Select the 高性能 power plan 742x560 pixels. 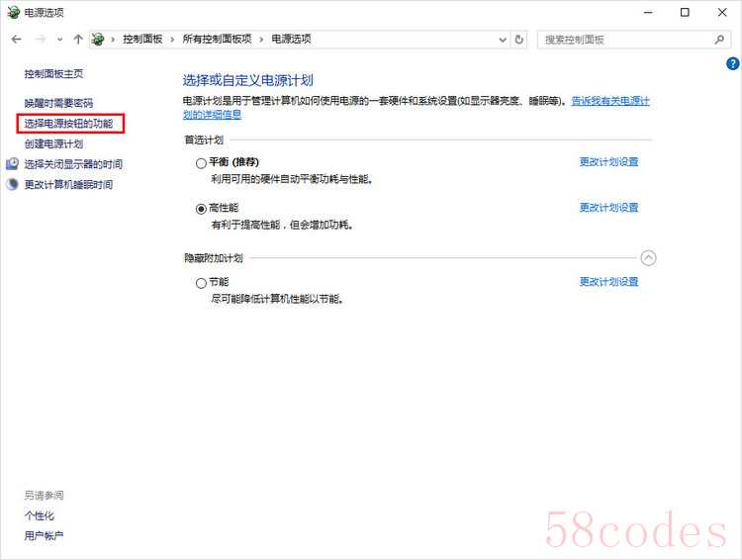pos(201,209)
